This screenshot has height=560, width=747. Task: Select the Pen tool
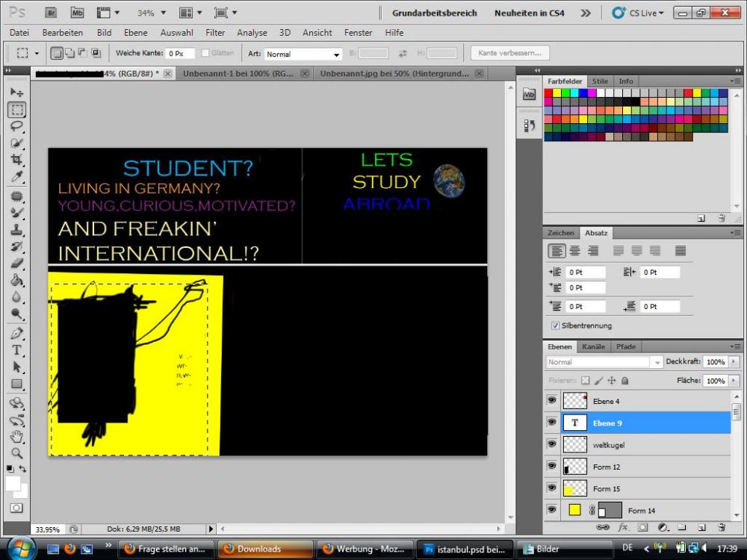(x=16, y=332)
